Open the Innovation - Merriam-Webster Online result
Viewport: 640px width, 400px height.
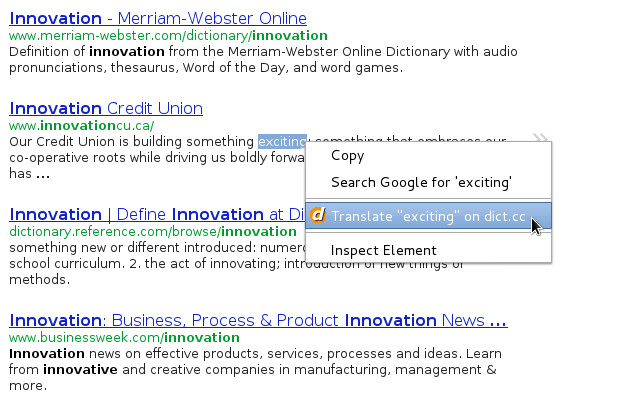pyautogui.click(x=158, y=18)
